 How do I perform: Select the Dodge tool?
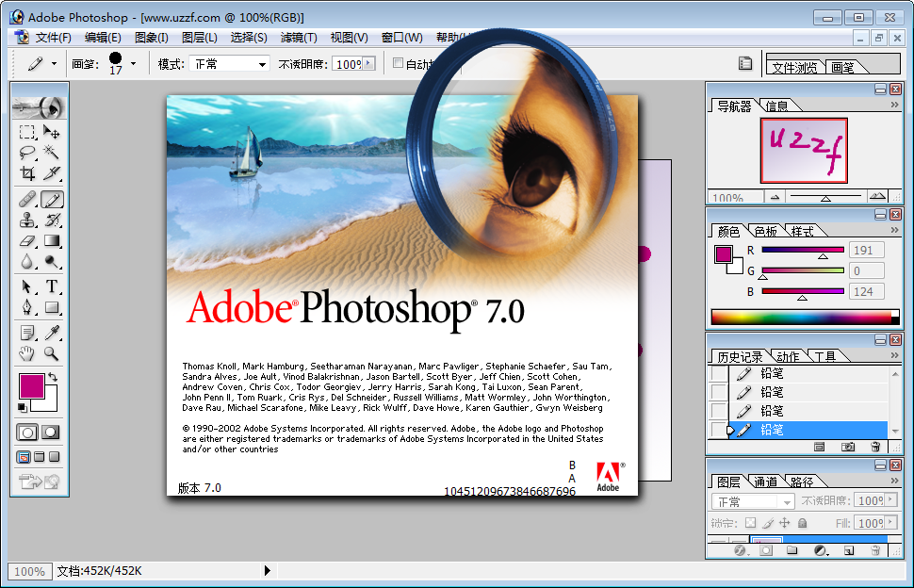point(52,261)
